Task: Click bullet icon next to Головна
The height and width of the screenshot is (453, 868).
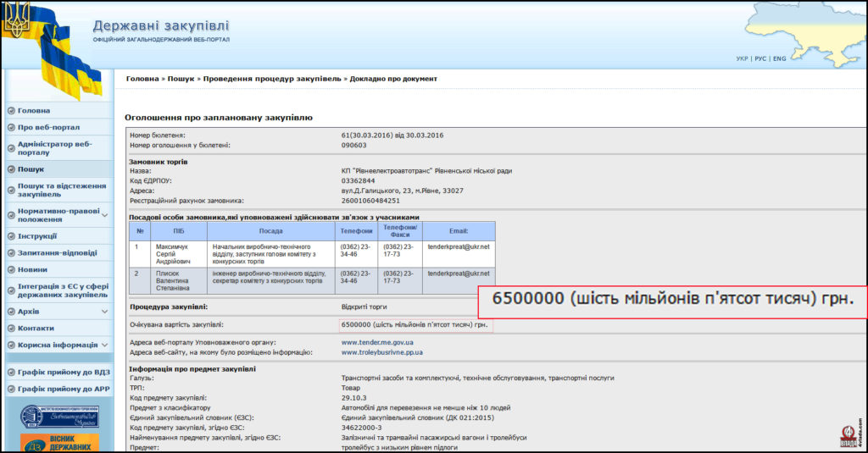Action: point(11,111)
